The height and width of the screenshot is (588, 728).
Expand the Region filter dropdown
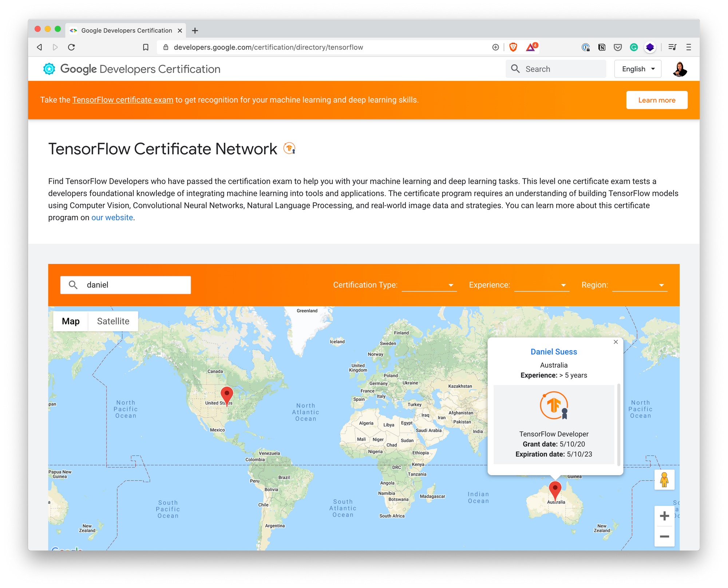tap(661, 285)
